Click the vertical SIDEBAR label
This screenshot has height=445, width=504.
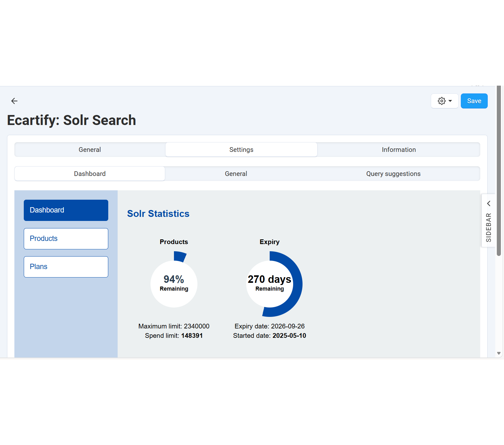coord(488,227)
